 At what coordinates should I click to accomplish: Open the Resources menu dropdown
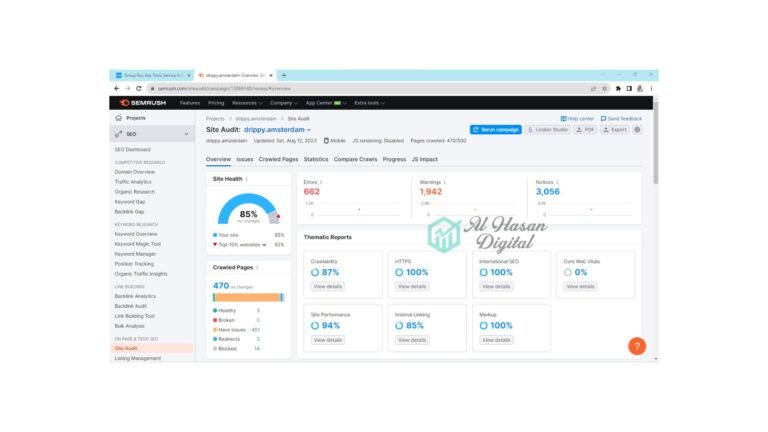click(x=246, y=103)
